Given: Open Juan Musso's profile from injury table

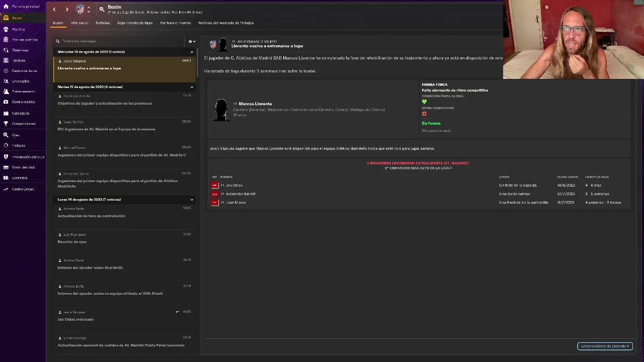Looking at the screenshot, I should click(x=235, y=202).
